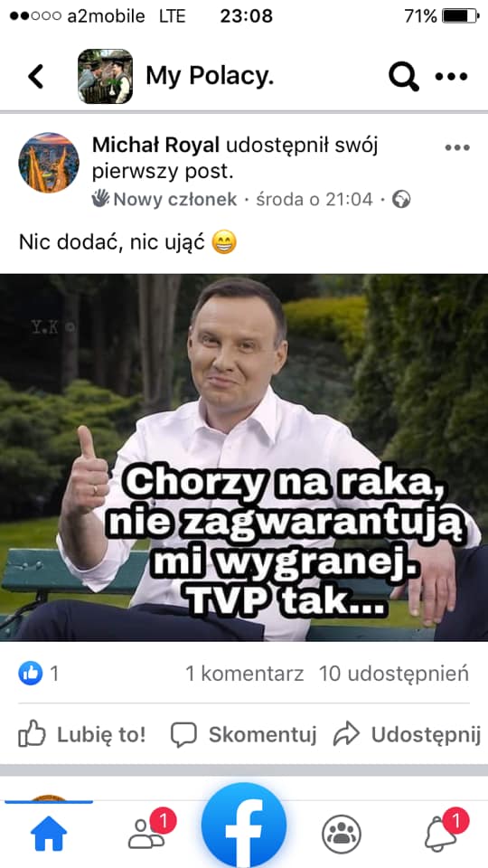
Task: Open Michał Royal profile name link
Action: click(155, 146)
